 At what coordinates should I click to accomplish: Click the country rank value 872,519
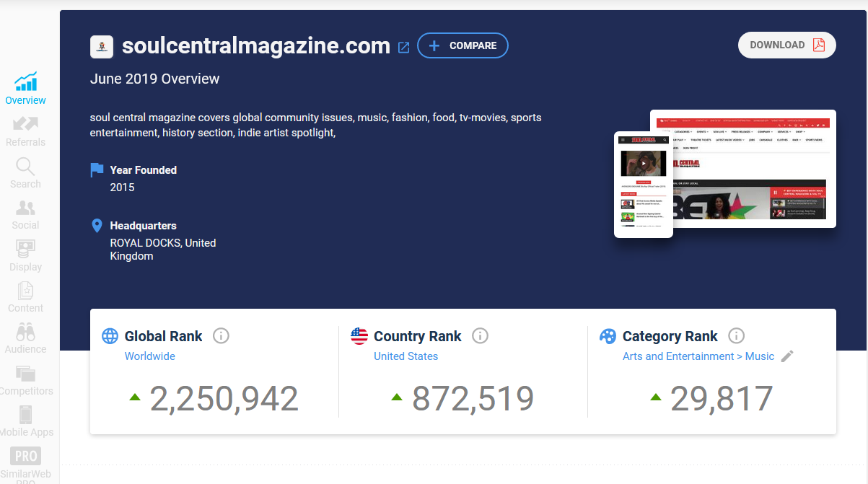click(x=473, y=399)
